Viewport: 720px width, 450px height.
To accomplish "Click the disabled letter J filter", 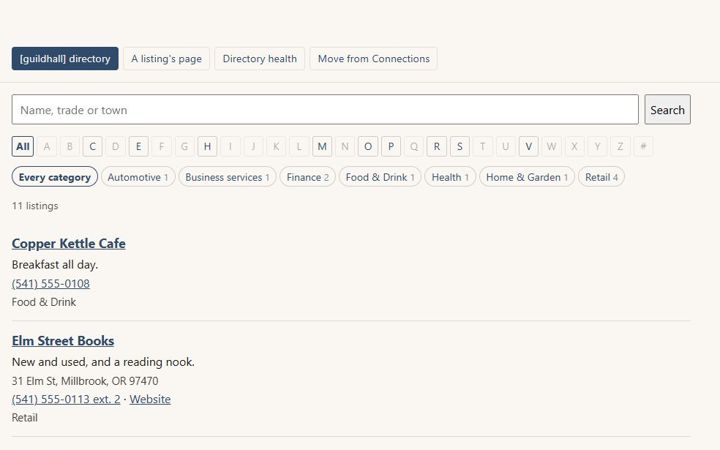I will click(x=253, y=146).
